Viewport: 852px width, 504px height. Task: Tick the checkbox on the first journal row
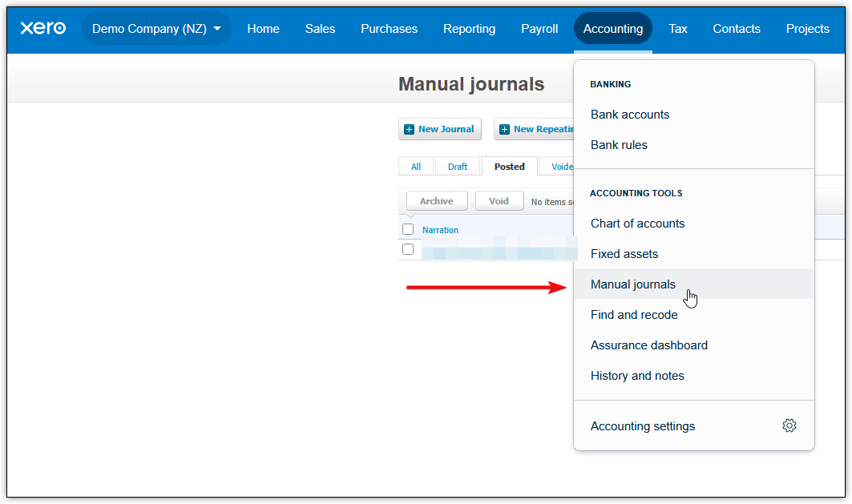pos(408,250)
